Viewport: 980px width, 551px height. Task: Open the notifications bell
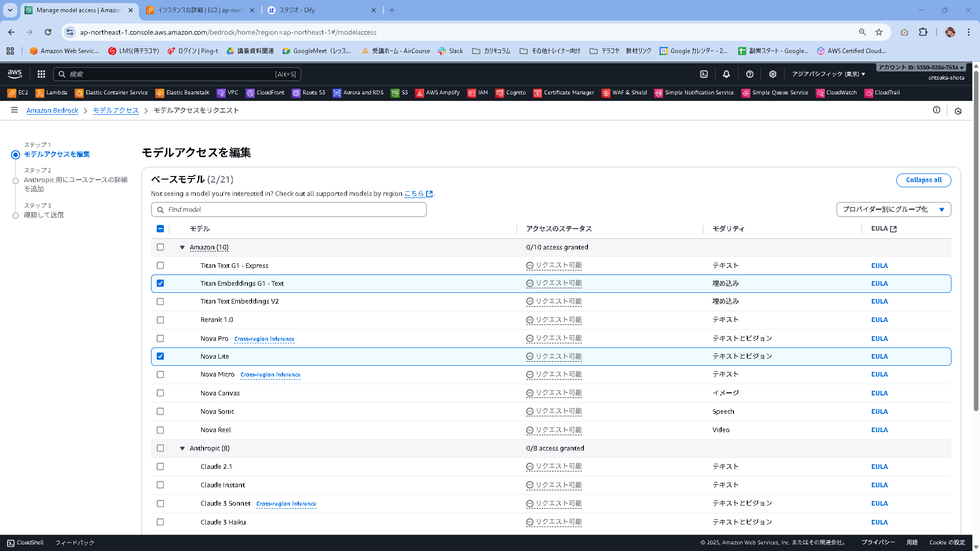[726, 74]
